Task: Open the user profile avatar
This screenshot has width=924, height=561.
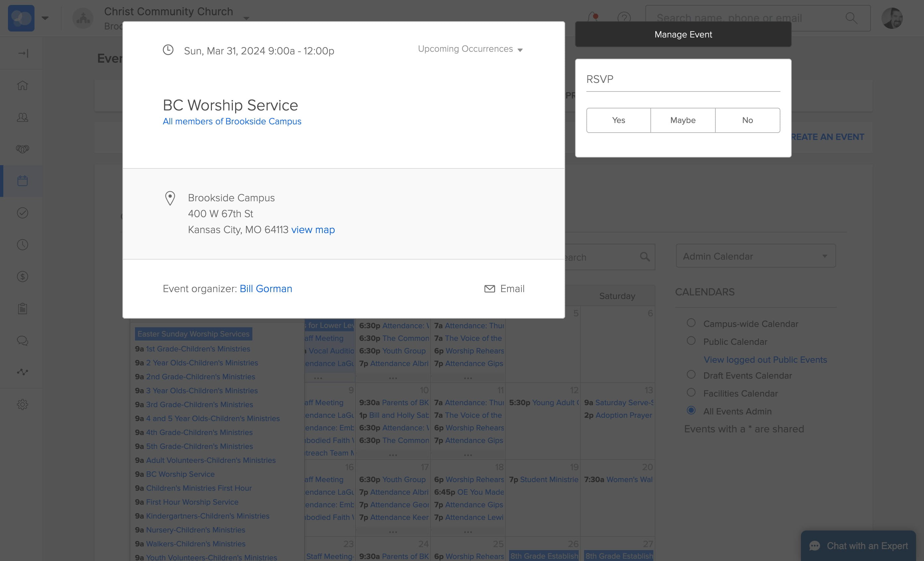Action: pyautogui.click(x=892, y=18)
